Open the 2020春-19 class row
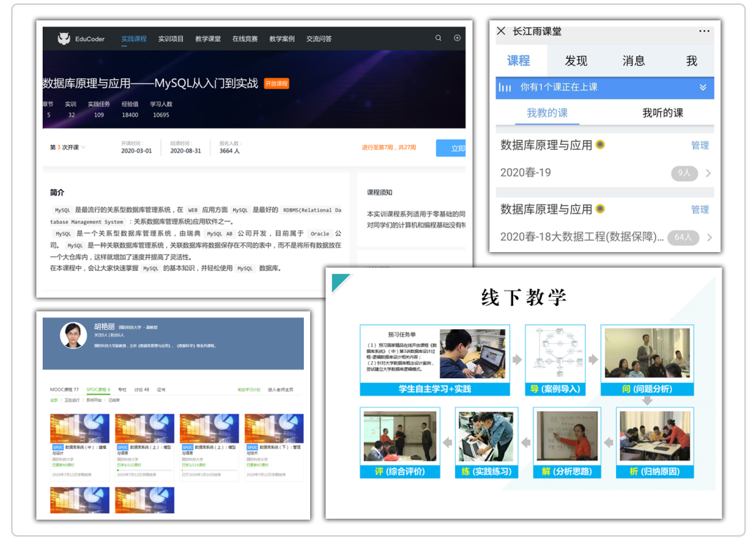Screen dimensions: 756x542 [605, 173]
